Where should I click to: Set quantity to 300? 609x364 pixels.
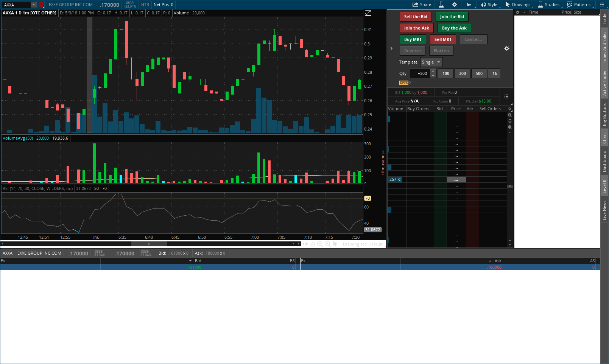pyautogui.click(x=463, y=73)
